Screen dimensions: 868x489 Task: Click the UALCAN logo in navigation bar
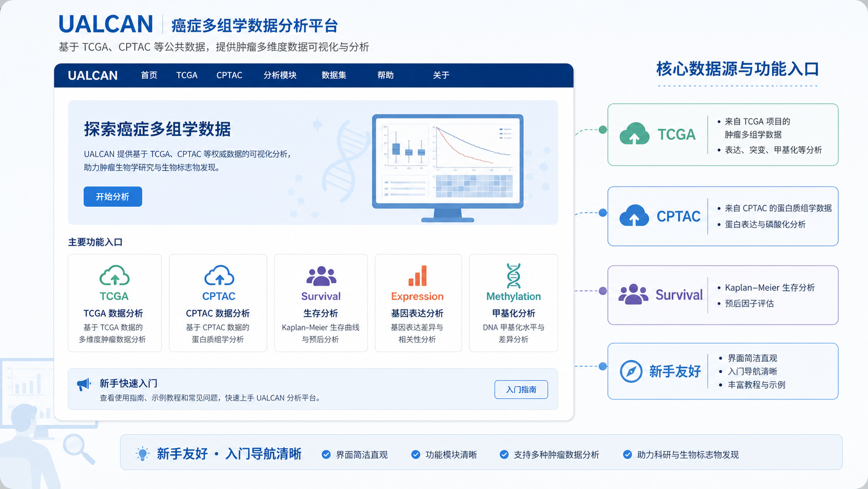92,75
